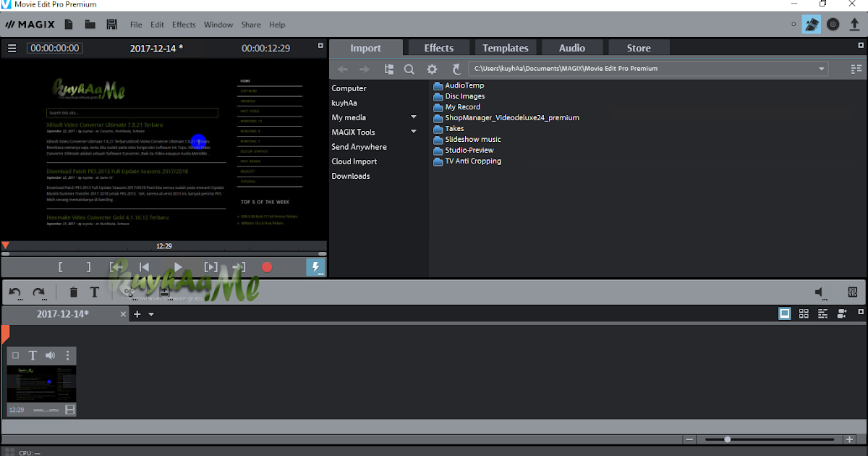Open the title editor T tool

click(x=94, y=292)
